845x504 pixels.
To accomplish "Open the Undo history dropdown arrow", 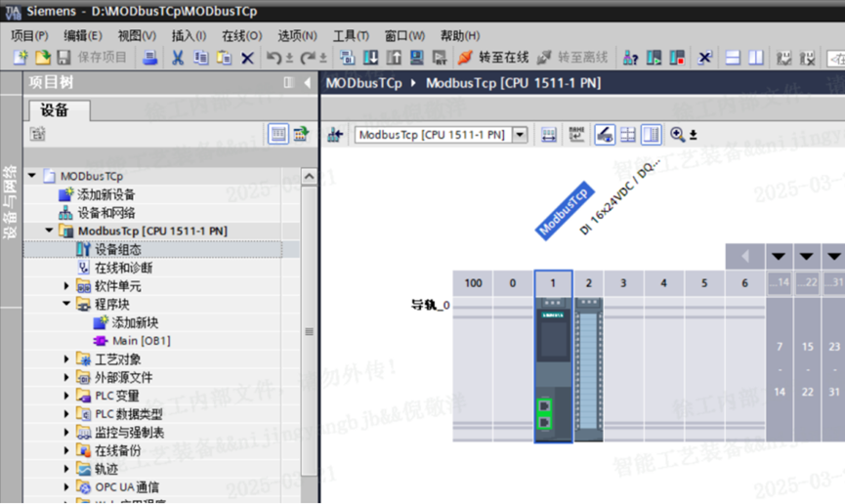I will 289,58.
